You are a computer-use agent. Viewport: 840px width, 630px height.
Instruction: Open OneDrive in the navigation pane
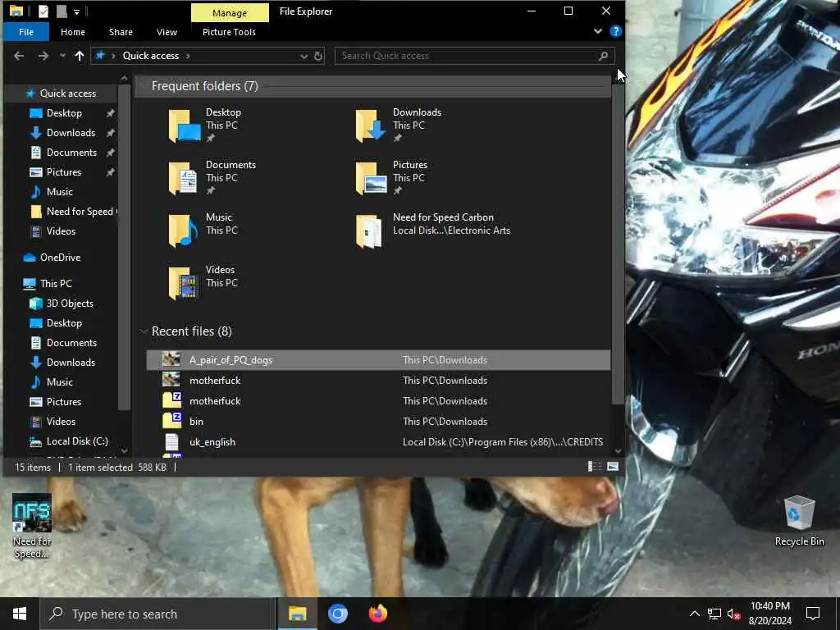pos(60,258)
